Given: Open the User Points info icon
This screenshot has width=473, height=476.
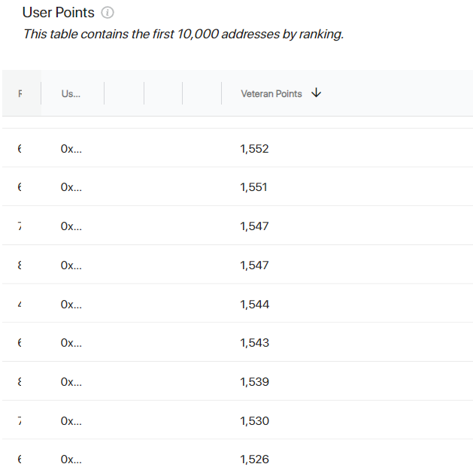Looking at the screenshot, I should [x=108, y=13].
